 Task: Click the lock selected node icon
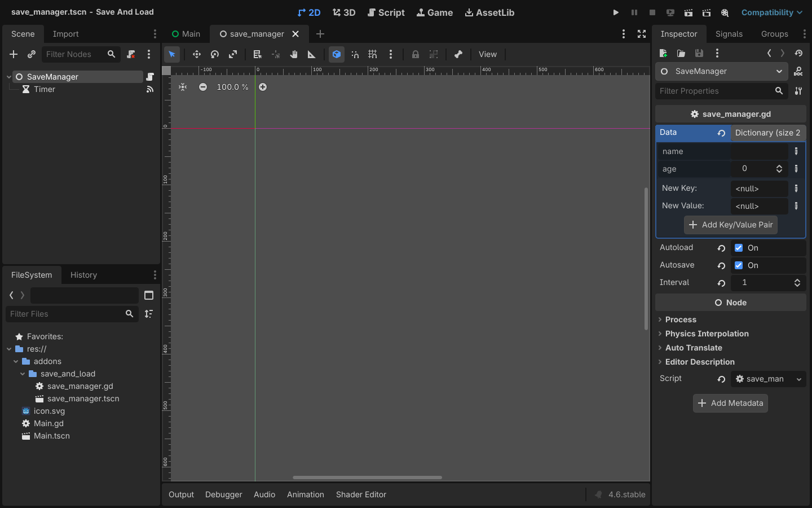(416, 54)
